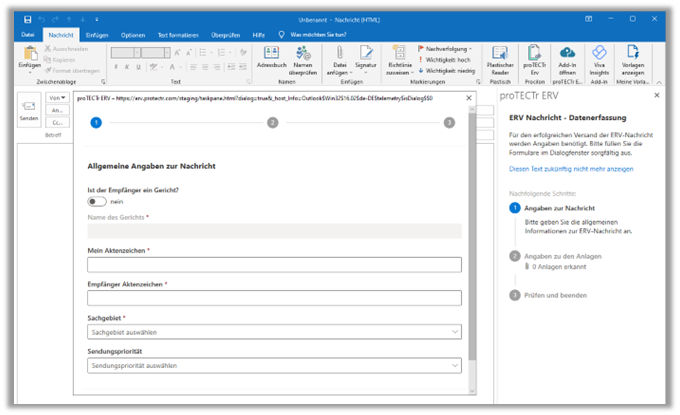Click the Senden envelope button
The image size is (680, 415).
tap(29, 108)
